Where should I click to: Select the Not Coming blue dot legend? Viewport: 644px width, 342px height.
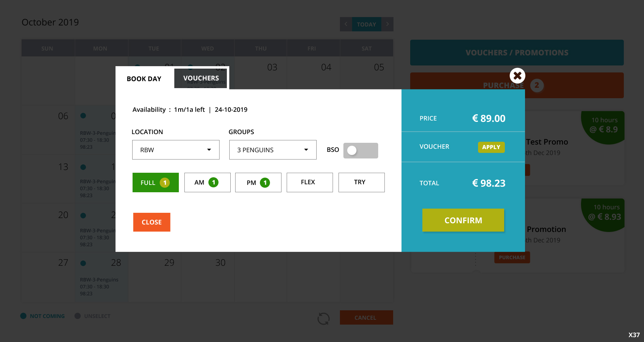click(x=23, y=316)
